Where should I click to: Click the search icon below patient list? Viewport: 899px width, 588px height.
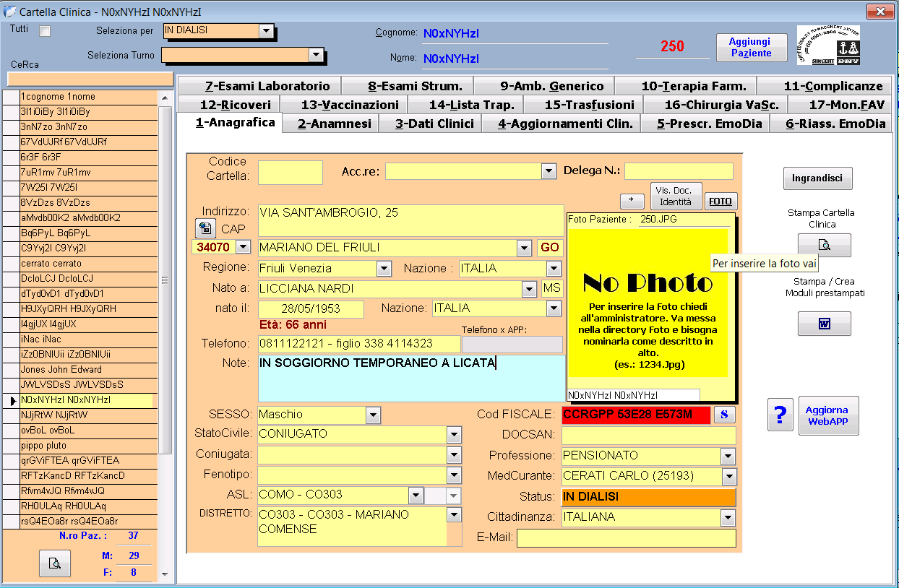(54, 563)
